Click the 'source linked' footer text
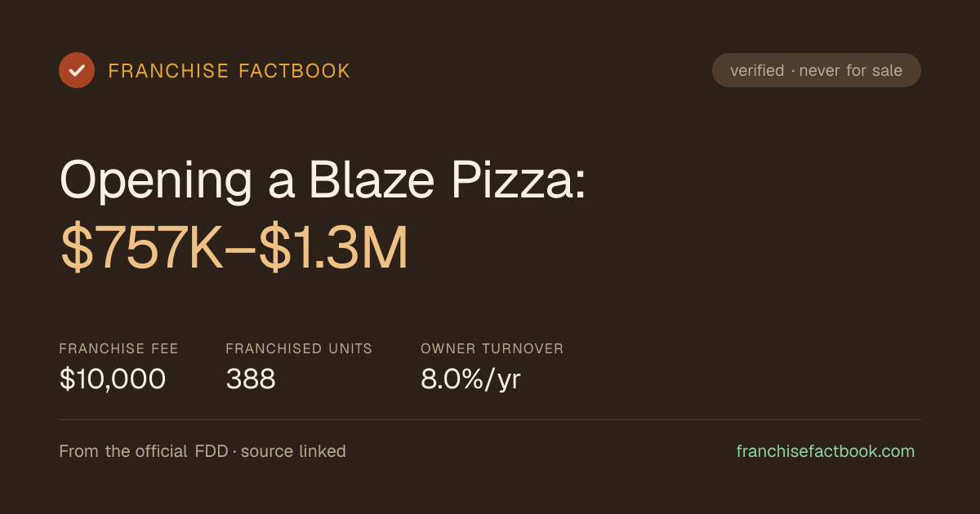Image resolution: width=980 pixels, height=514 pixels. 293,451
